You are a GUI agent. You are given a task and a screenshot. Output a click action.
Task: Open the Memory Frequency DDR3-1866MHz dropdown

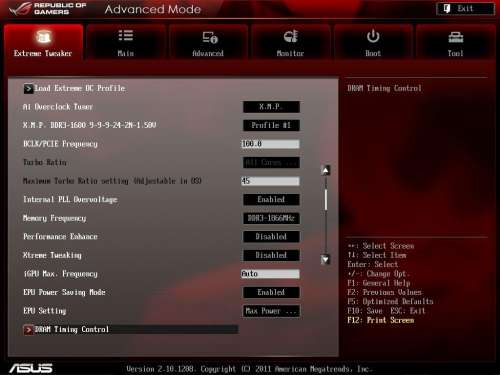click(x=271, y=218)
